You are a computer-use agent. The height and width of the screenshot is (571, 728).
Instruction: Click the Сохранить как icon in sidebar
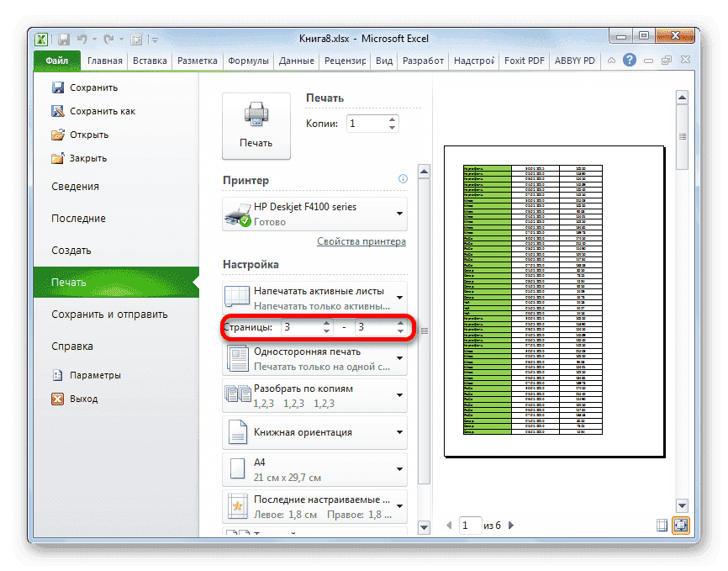[x=58, y=110]
